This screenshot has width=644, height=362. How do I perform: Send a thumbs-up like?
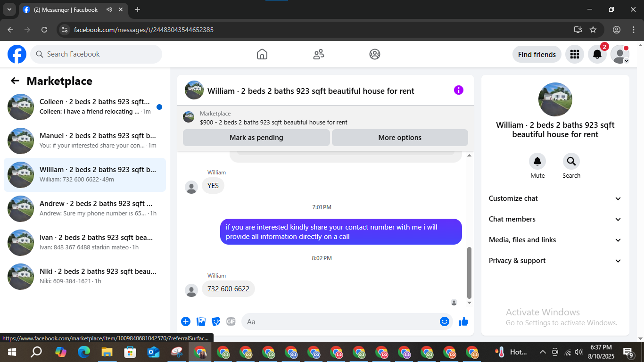click(463, 321)
